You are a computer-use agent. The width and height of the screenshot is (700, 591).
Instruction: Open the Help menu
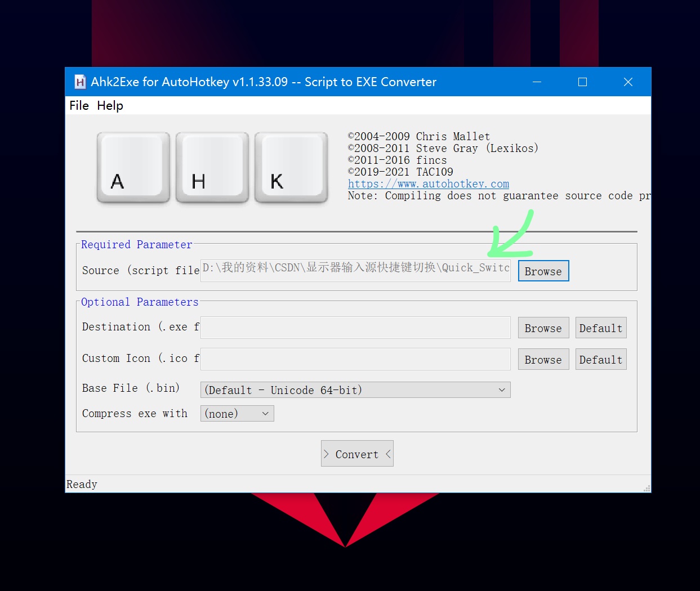110,105
